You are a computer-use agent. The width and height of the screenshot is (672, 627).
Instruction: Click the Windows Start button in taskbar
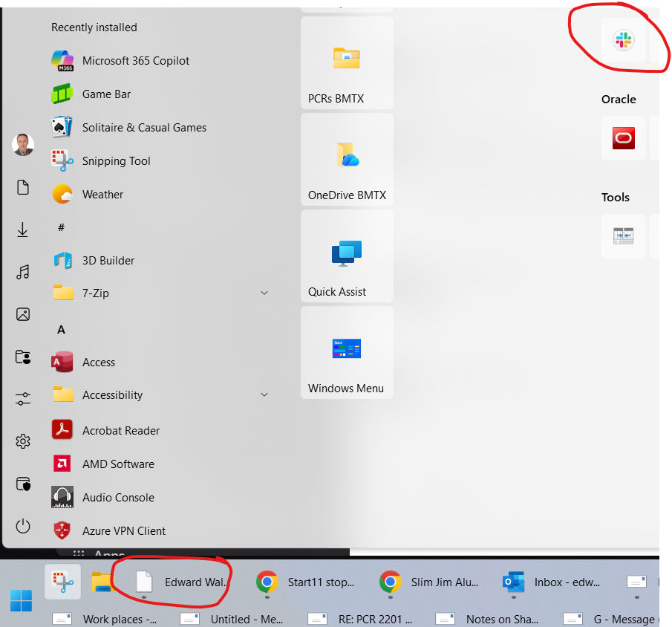[21, 600]
